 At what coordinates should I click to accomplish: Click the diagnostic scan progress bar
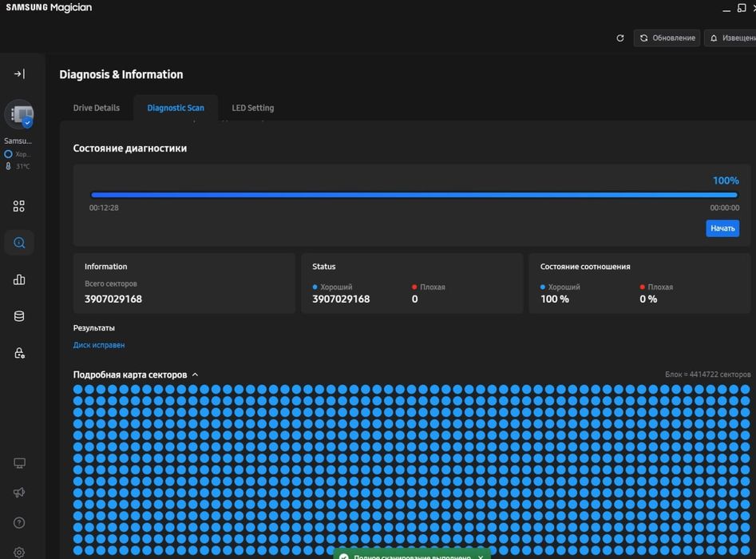[x=414, y=195]
